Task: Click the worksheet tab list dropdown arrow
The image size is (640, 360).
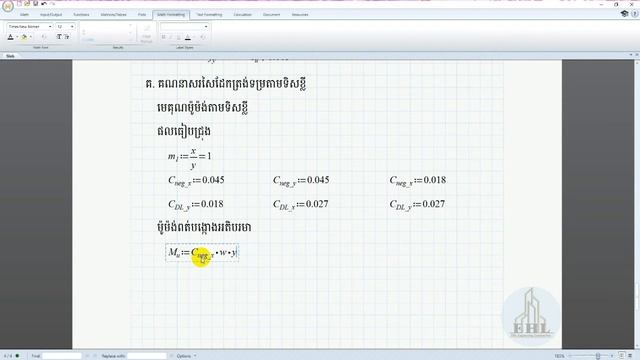Action: [x=631, y=55]
